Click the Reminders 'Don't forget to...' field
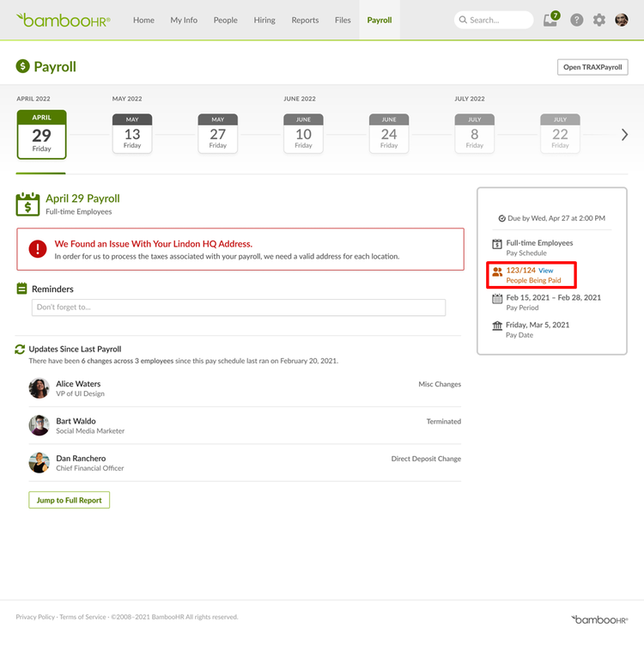This screenshot has height=646, width=644. pos(239,308)
